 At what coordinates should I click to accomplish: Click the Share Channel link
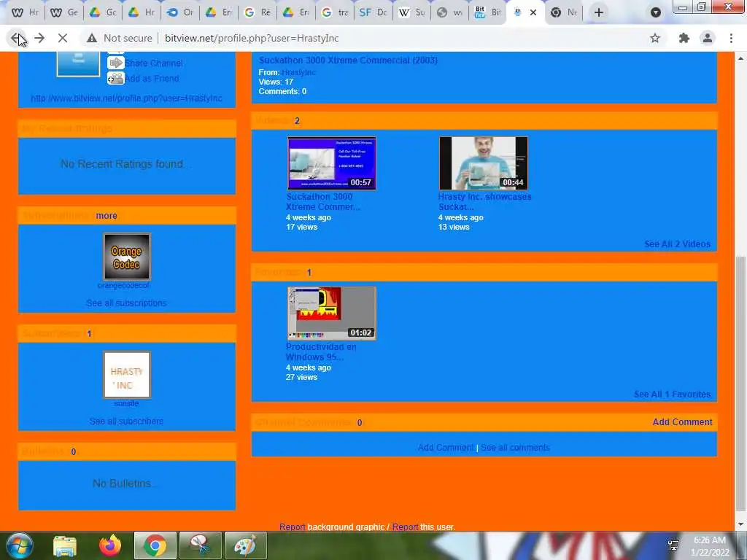pyautogui.click(x=153, y=63)
